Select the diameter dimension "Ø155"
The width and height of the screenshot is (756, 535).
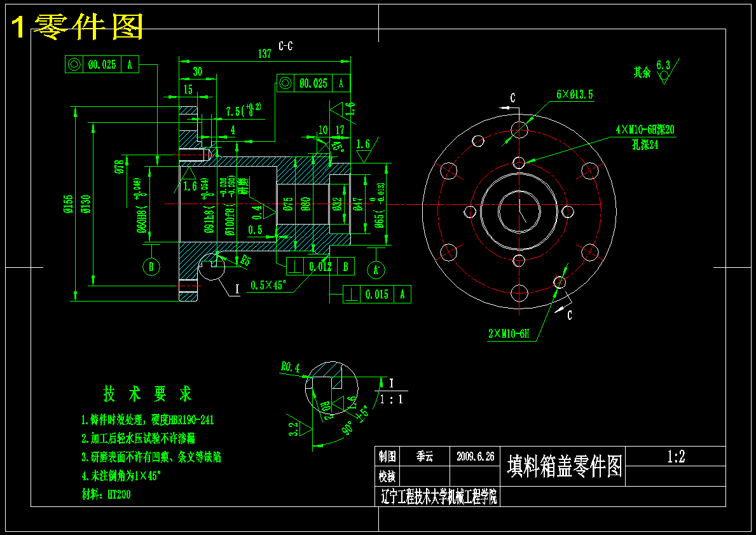(67, 205)
